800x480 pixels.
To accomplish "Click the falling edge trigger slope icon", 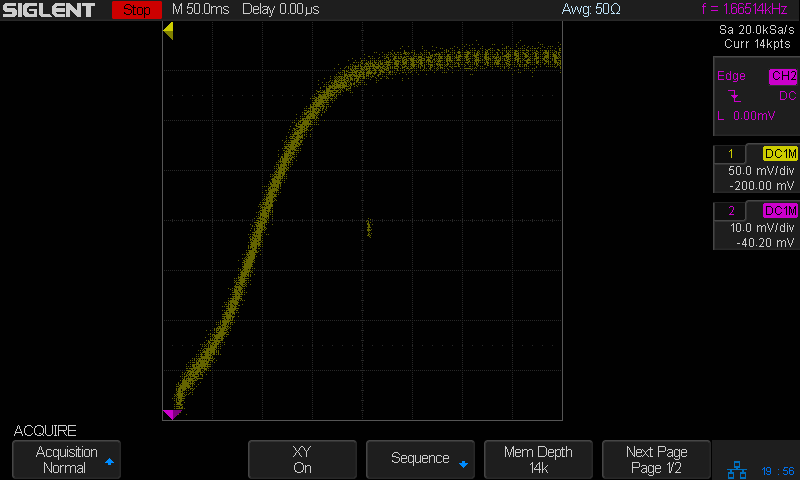I will (735, 96).
